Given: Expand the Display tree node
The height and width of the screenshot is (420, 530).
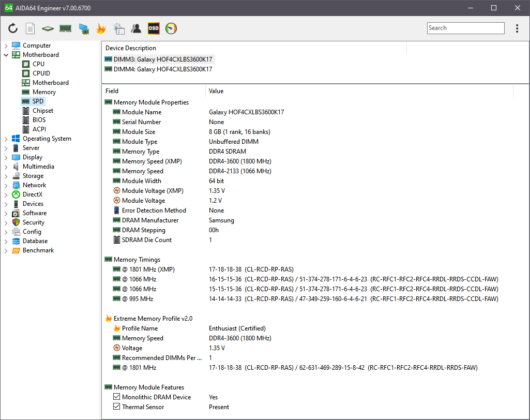Looking at the screenshot, I should click(x=6, y=157).
